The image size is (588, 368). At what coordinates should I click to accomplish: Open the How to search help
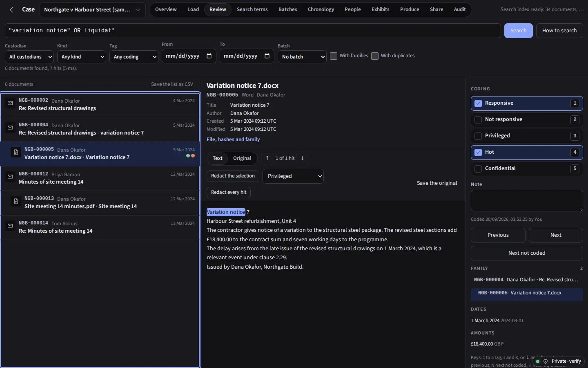(x=559, y=31)
